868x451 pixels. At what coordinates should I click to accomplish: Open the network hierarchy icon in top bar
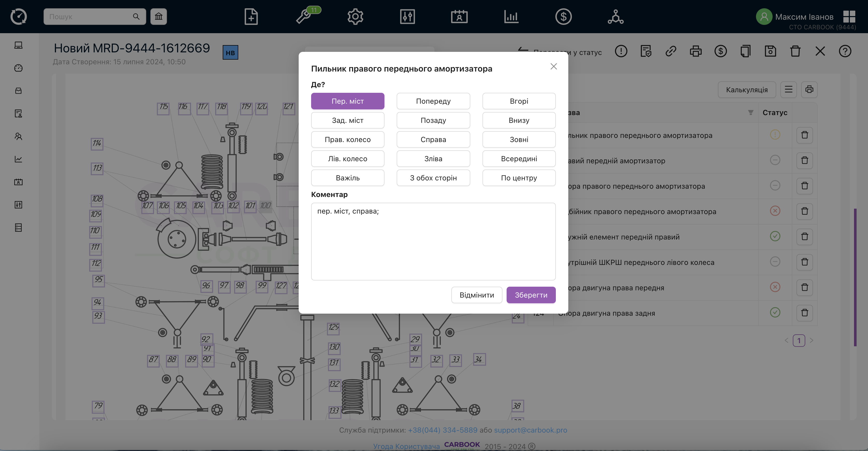pyautogui.click(x=615, y=16)
